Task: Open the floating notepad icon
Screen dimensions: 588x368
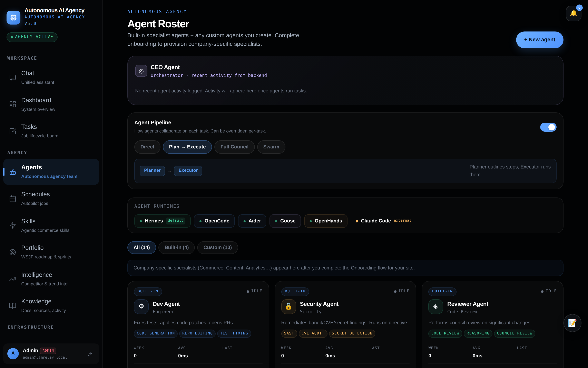Action: [x=572, y=323]
